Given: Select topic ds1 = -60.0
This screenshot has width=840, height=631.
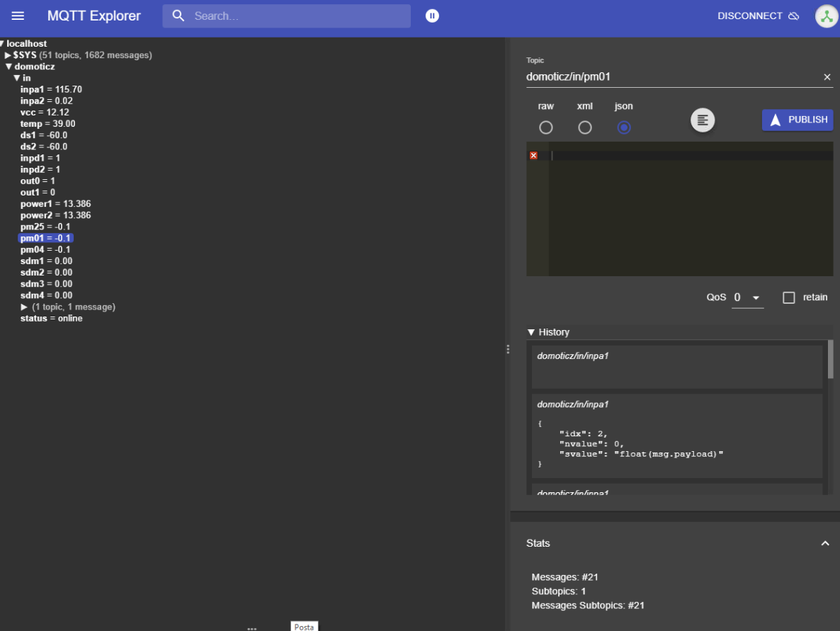Looking at the screenshot, I should pos(44,135).
